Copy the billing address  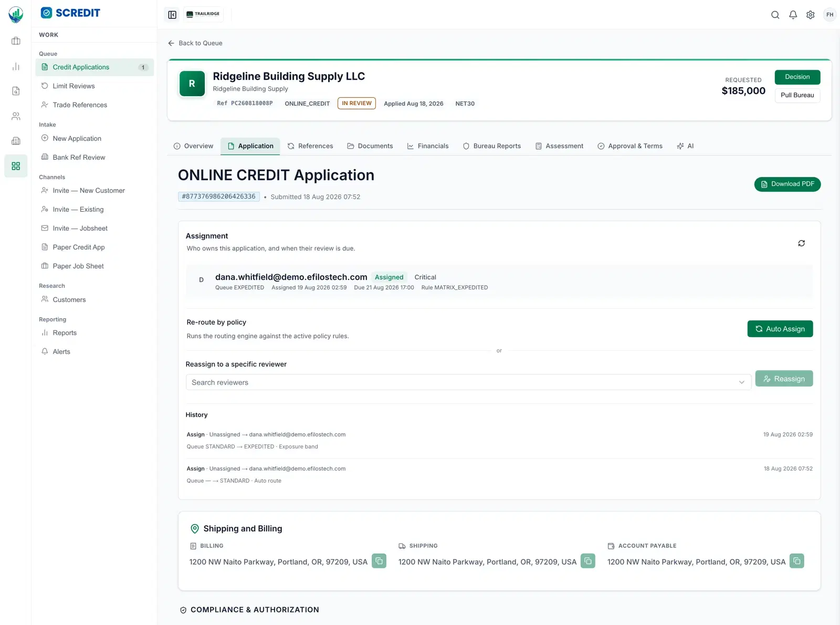[x=379, y=561]
